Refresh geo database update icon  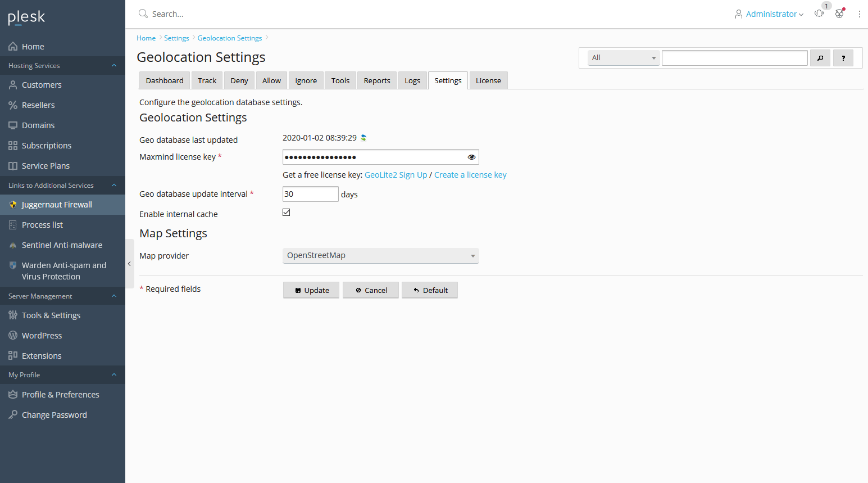[x=363, y=138]
